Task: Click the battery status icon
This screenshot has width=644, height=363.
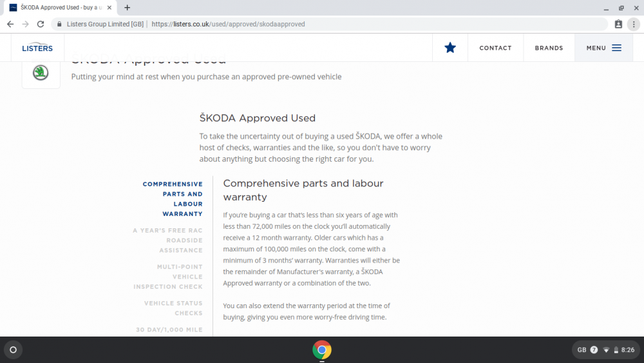Action: click(616, 350)
